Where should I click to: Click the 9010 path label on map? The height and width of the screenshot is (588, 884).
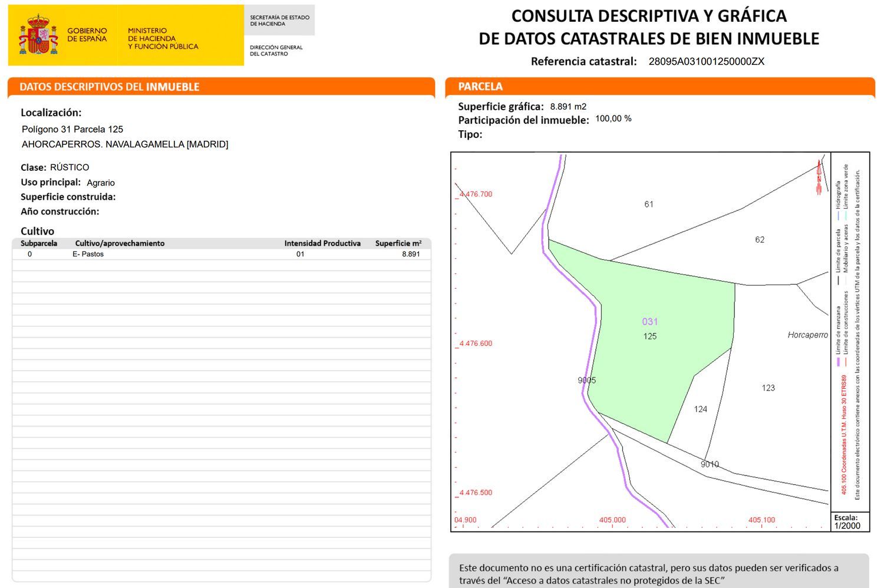tap(710, 464)
